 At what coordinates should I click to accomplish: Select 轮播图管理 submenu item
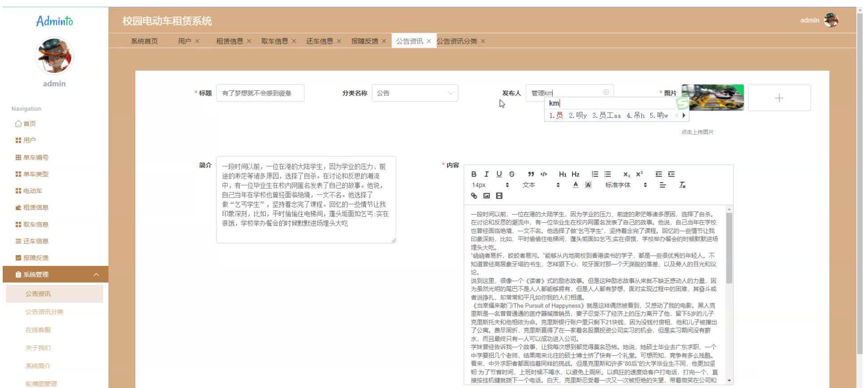41,384
